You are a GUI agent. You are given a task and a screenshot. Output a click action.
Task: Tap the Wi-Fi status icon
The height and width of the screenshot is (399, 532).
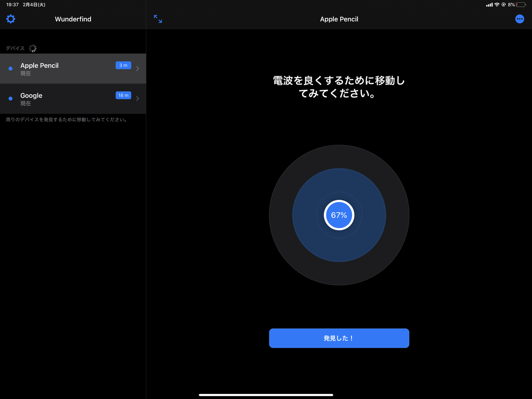[497, 5]
